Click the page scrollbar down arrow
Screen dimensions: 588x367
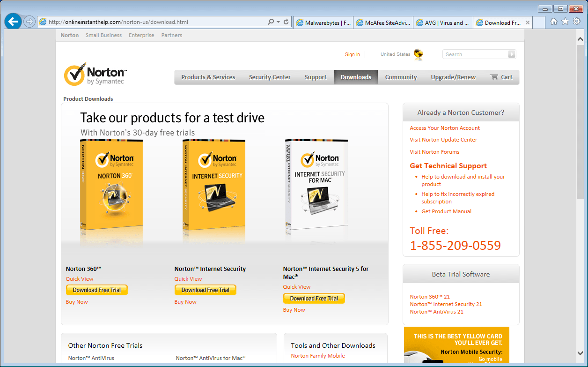(580, 354)
